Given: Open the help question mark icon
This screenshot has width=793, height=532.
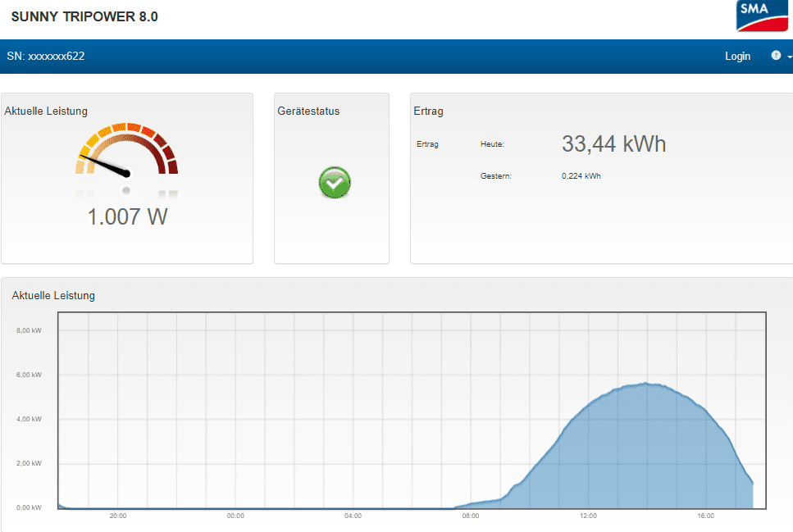Looking at the screenshot, I should point(776,55).
